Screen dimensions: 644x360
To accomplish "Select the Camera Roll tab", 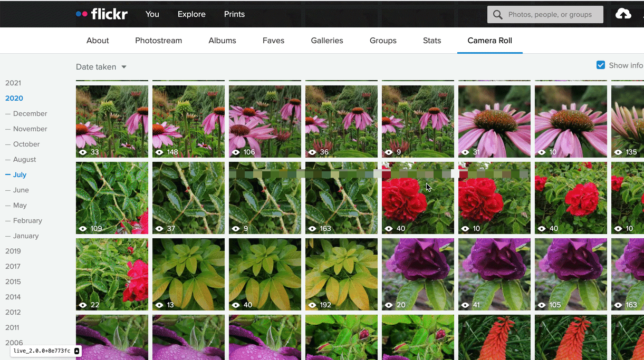I will pyautogui.click(x=490, y=41).
